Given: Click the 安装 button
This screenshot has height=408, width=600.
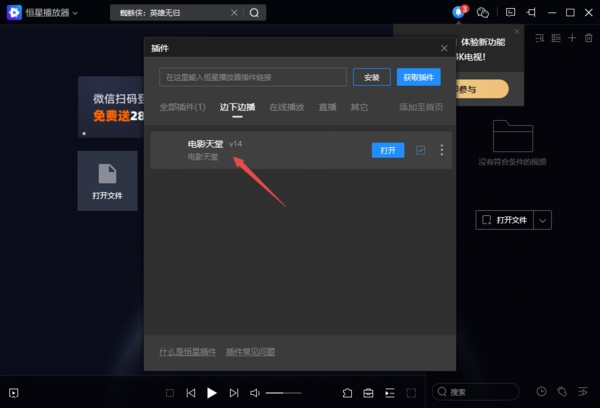Looking at the screenshot, I should point(371,77).
